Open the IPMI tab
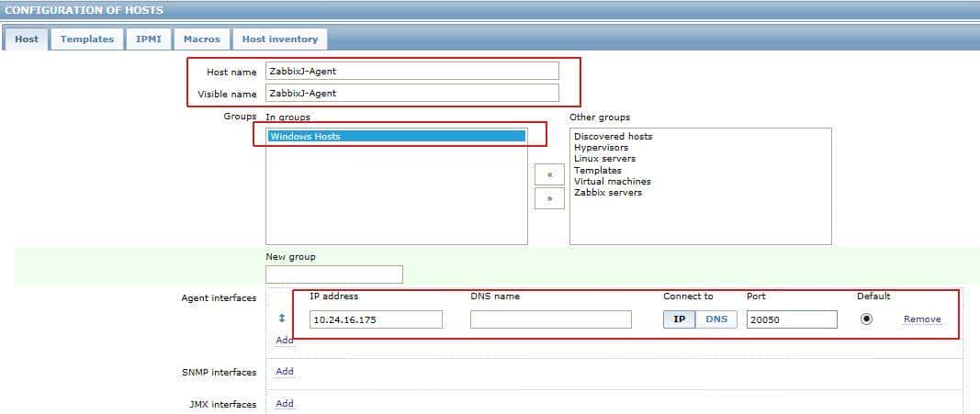 click(x=149, y=39)
